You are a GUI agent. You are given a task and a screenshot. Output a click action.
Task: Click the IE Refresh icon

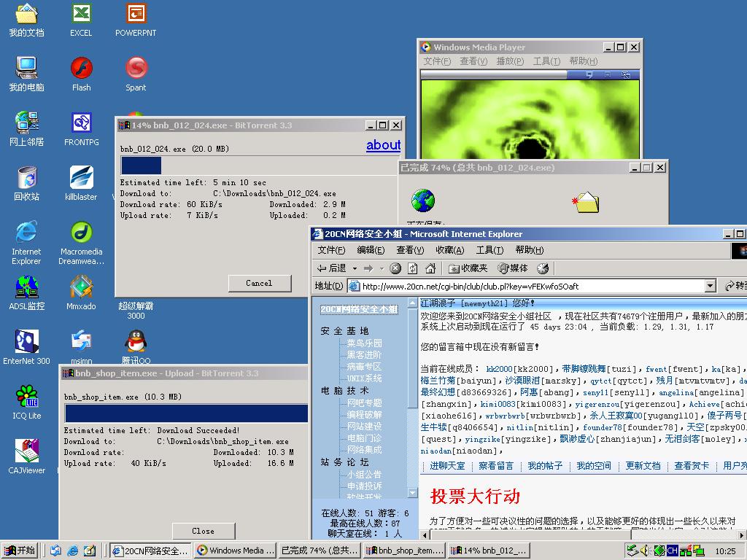(x=413, y=268)
